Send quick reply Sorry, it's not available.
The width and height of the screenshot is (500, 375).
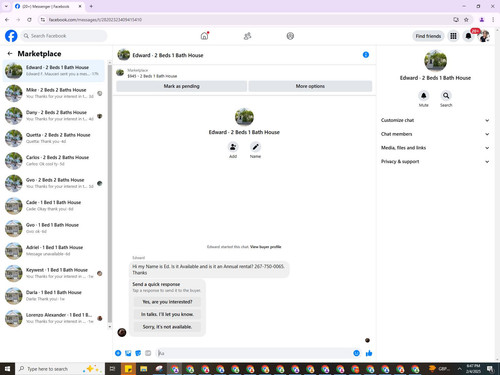click(167, 327)
